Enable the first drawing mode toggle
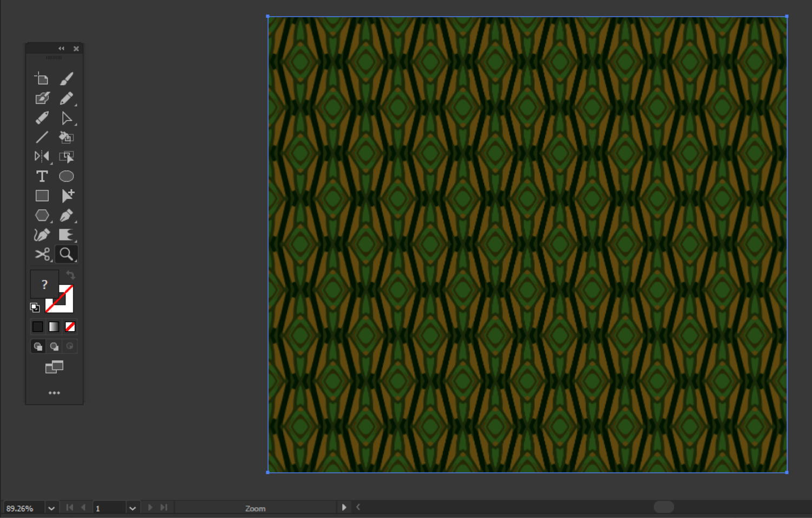Viewport: 812px width, 518px height. pyautogui.click(x=37, y=346)
